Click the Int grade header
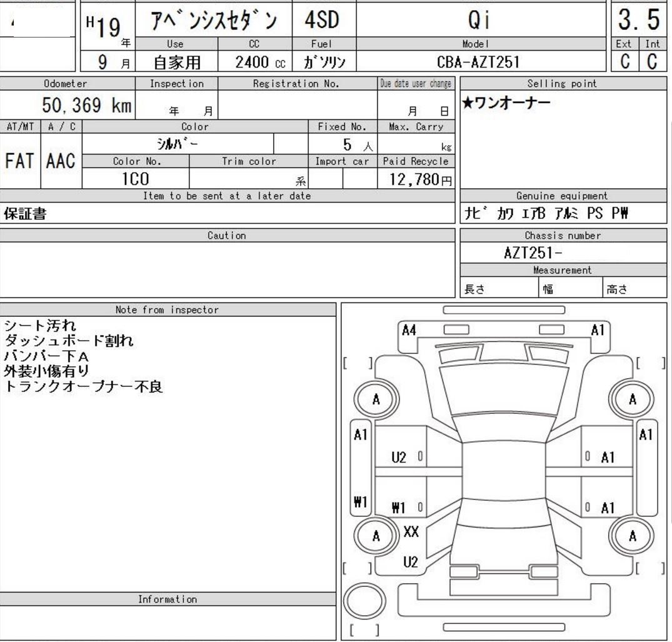Viewport: 672px width, 642px height. [x=652, y=44]
